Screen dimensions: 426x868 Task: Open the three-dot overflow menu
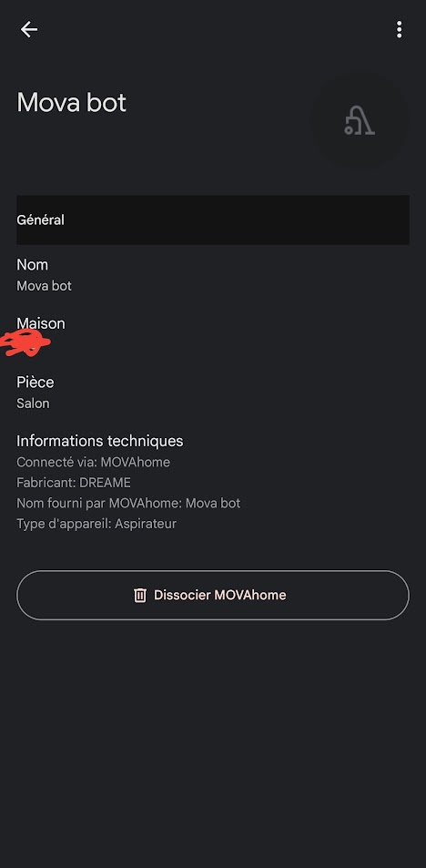point(399,29)
